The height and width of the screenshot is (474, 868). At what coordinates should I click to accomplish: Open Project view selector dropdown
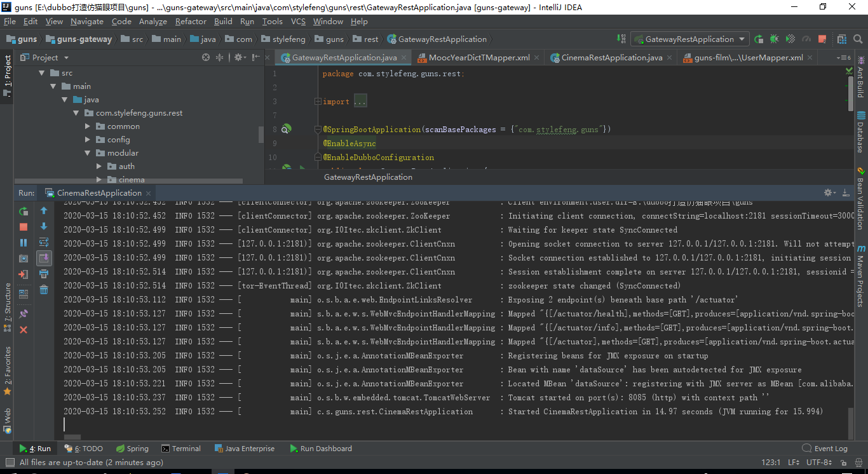click(x=44, y=57)
